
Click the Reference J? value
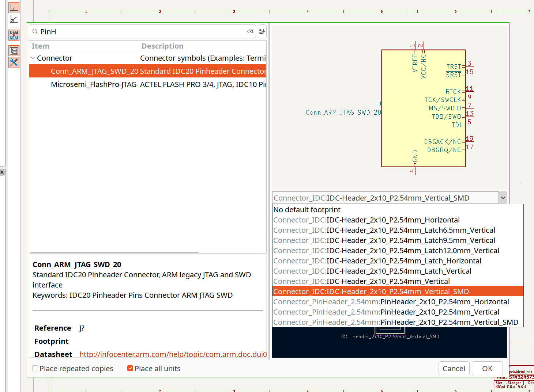tap(82, 328)
